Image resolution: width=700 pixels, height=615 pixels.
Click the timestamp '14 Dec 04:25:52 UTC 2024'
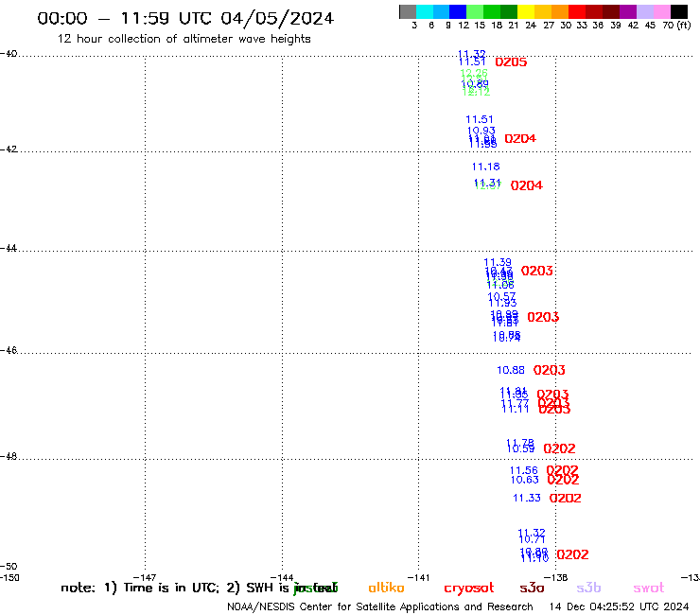click(x=619, y=606)
